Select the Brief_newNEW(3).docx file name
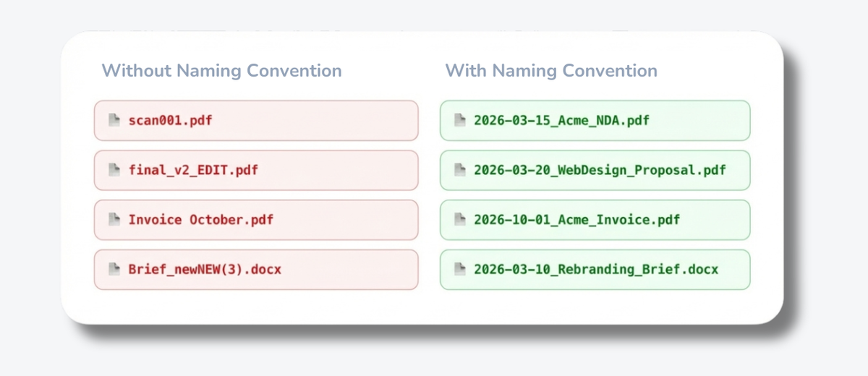Screen dimensions: 868x376 click(205, 270)
